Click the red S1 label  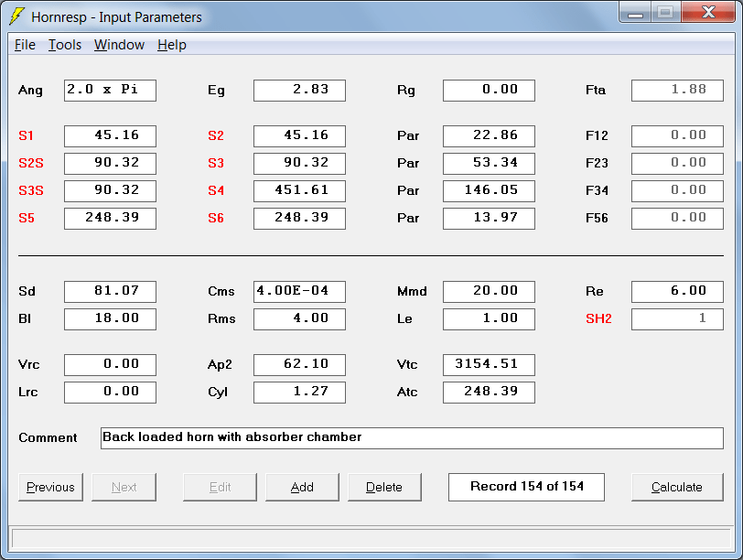[x=26, y=136]
